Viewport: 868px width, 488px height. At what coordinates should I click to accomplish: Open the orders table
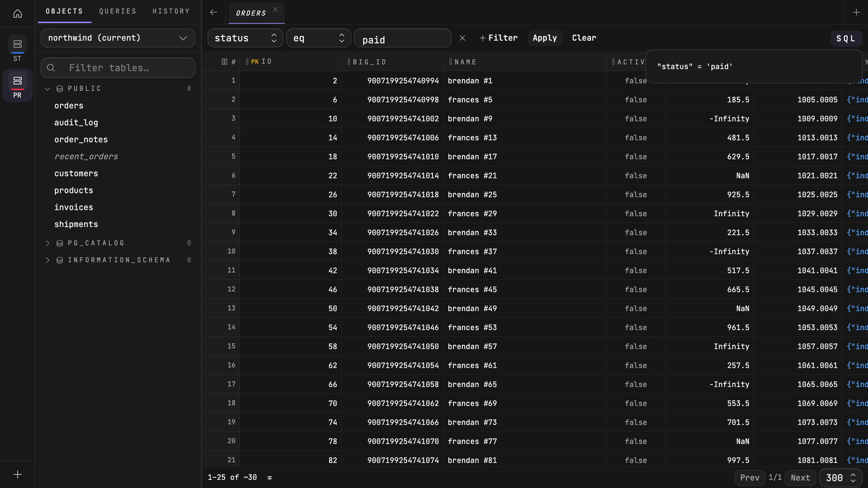[x=69, y=106]
